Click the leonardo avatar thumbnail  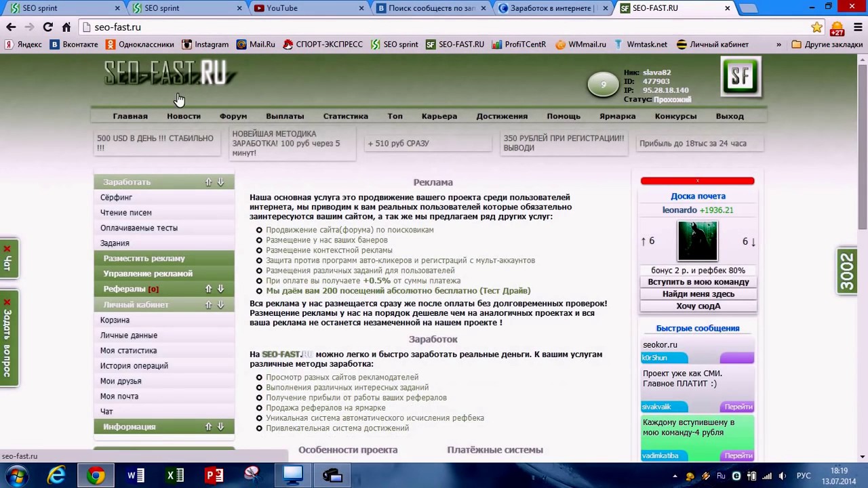698,241
